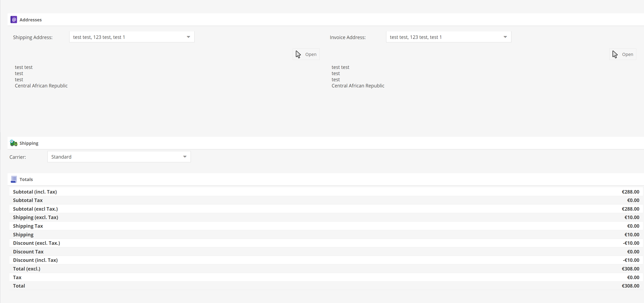This screenshot has width=644, height=303.
Task: Click the Totals section list icon
Action: (x=14, y=179)
